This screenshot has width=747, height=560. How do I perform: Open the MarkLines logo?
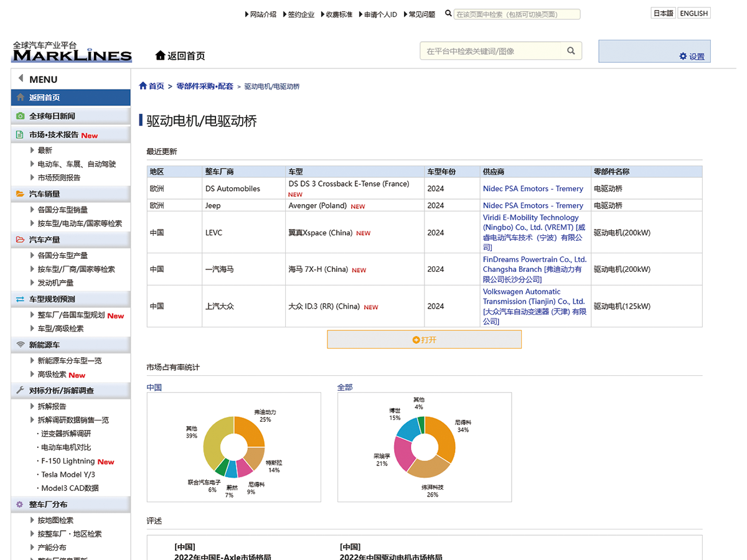click(x=72, y=52)
